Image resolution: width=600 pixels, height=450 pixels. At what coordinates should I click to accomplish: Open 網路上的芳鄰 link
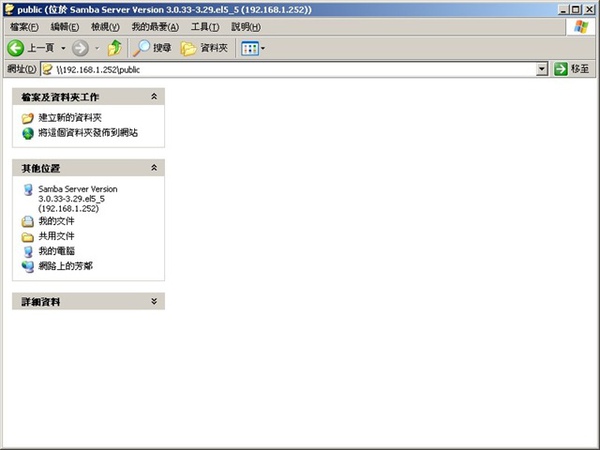[x=65, y=266]
